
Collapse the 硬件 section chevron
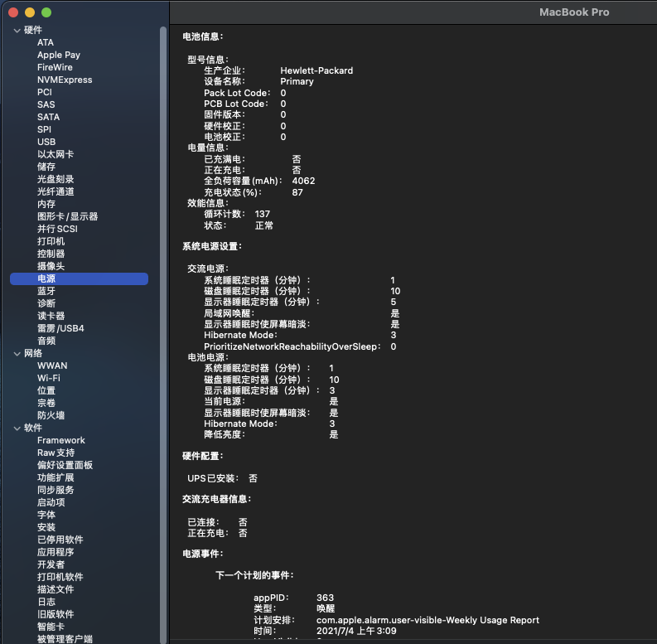coord(17,31)
